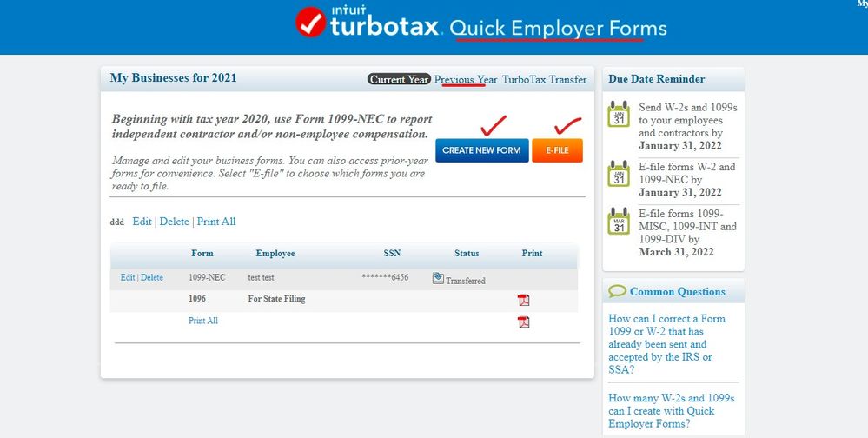Click the TurboTax checkmark logo
The width and height of the screenshot is (868, 438).
[310, 22]
